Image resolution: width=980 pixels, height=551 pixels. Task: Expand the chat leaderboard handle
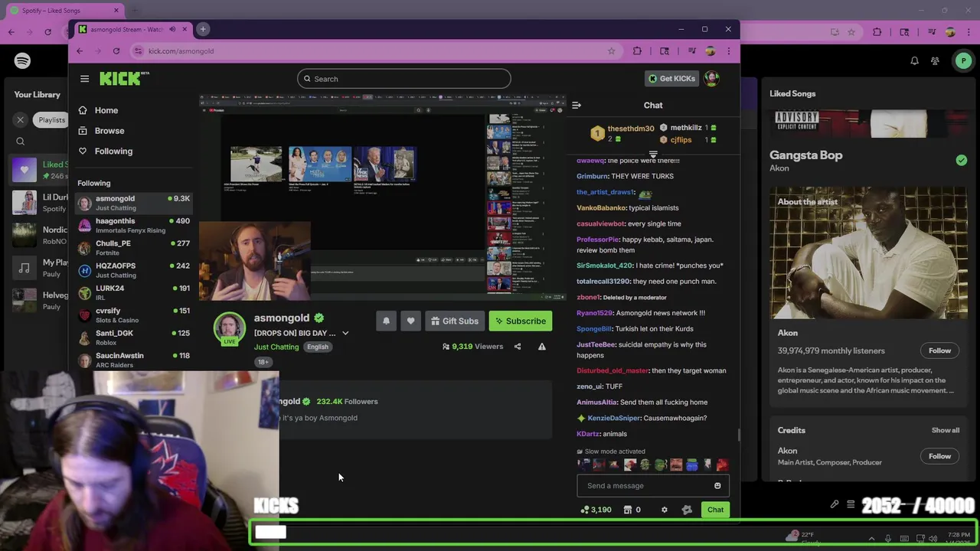tap(653, 154)
